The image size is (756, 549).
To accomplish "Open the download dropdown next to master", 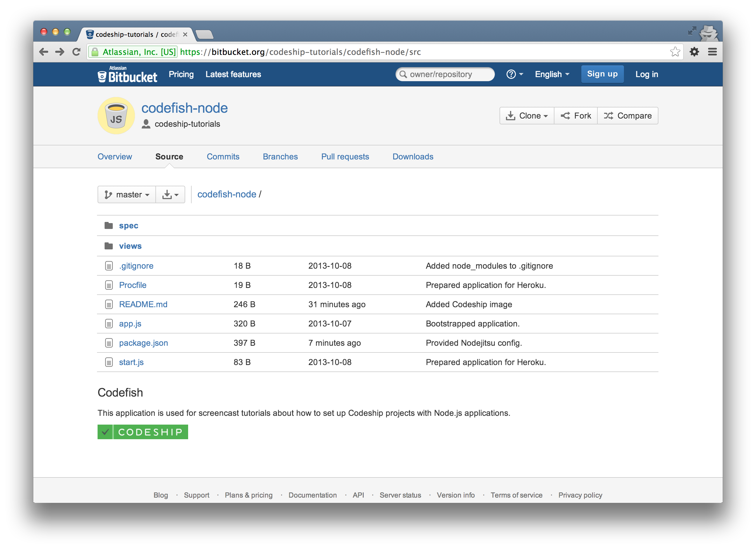I will pos(170,194).
